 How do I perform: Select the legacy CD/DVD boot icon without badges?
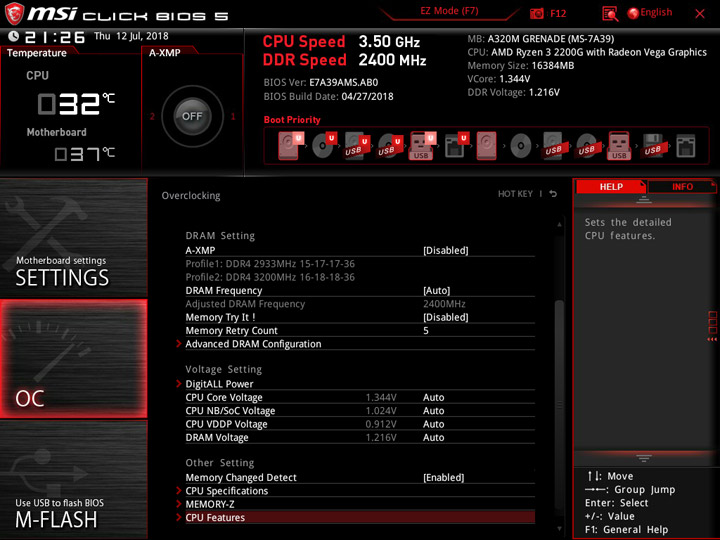pos(520,146)
